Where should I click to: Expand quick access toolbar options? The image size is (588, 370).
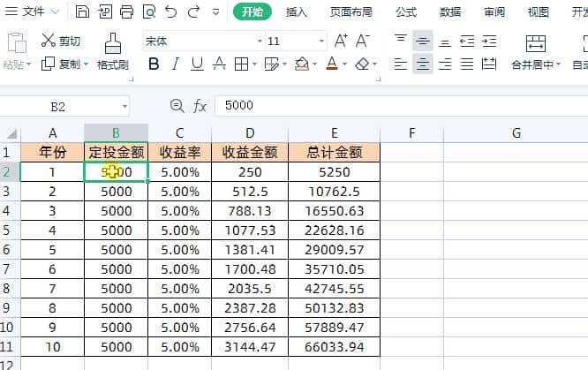[x=215, y=12]
